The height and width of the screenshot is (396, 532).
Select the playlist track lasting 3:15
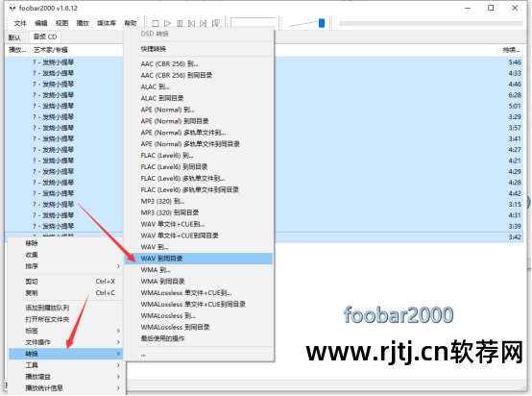pos(264,205)
